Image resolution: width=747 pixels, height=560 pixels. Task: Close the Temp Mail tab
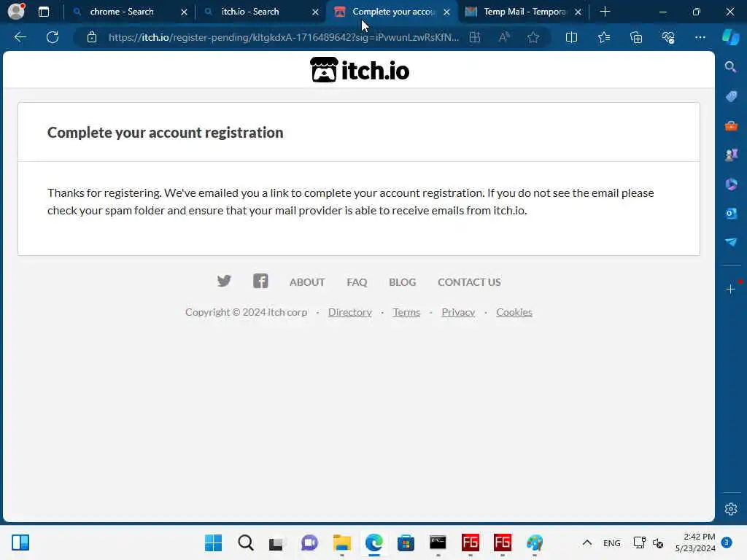pyautogui.click(x=578, y=12)
